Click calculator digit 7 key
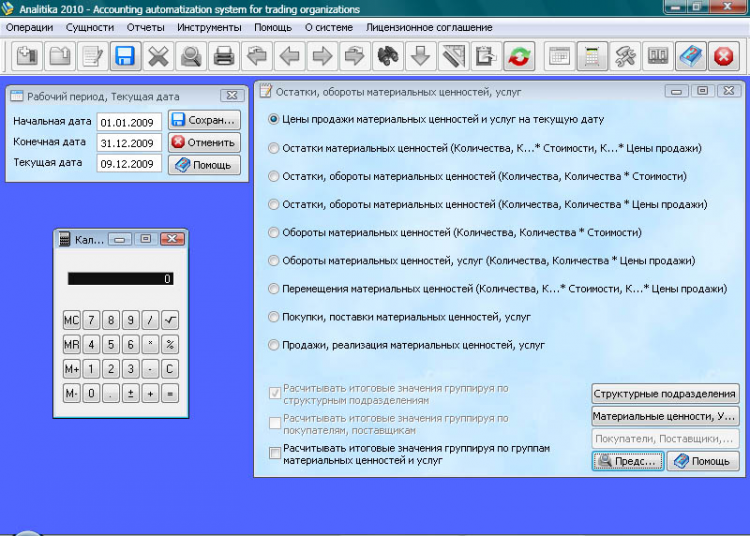Image resolution: width=750 pixels, height=536 pixels. click(x=91, y=320)
